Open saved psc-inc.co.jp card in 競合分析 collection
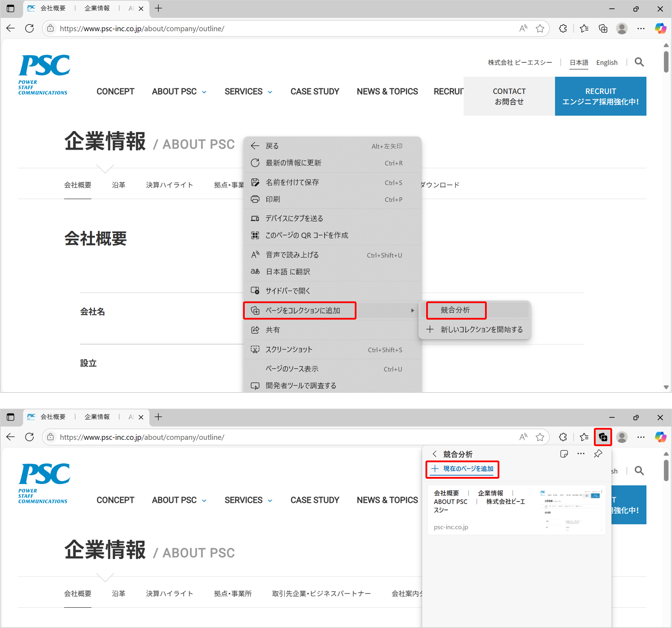Image resolution: width=672 pixels, height=628 pixels. (x=516, y=510)
